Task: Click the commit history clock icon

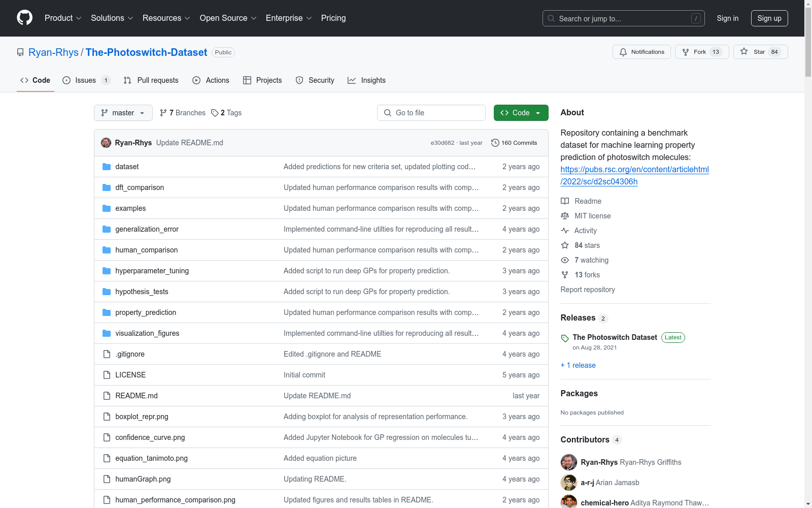Action: click(x=495, y=143)
